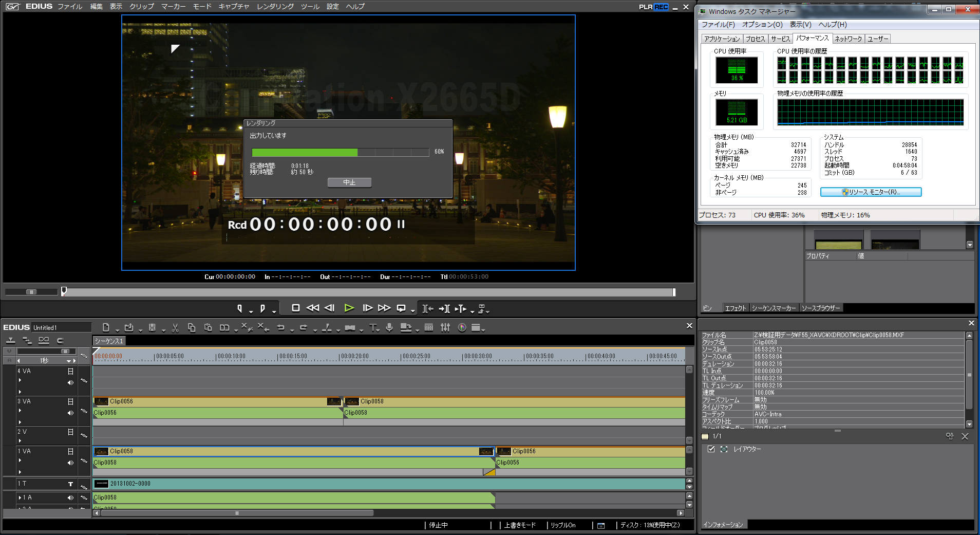This screenshot has height=535, width=980.
Task: Toggle audio mute on track 4 VA
Action: point(70,382)
